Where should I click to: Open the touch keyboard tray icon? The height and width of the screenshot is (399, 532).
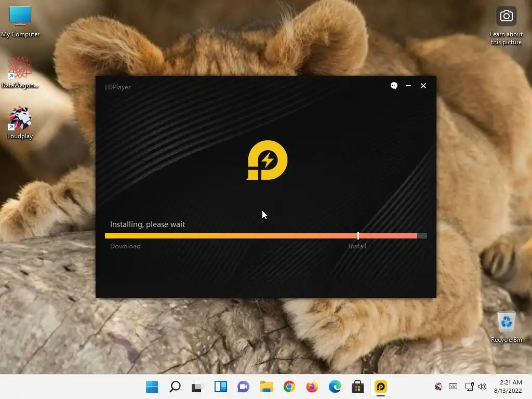tap(453, 387)
